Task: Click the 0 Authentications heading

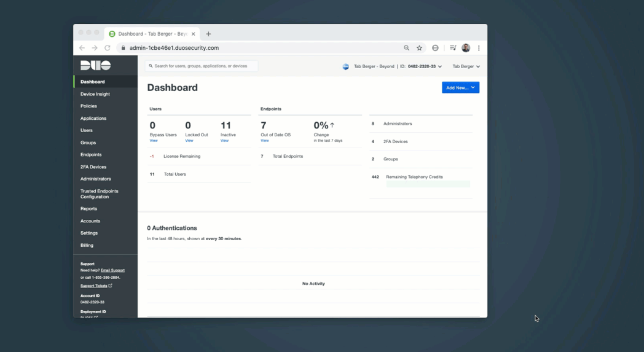Action: click(x=172, y=228)
